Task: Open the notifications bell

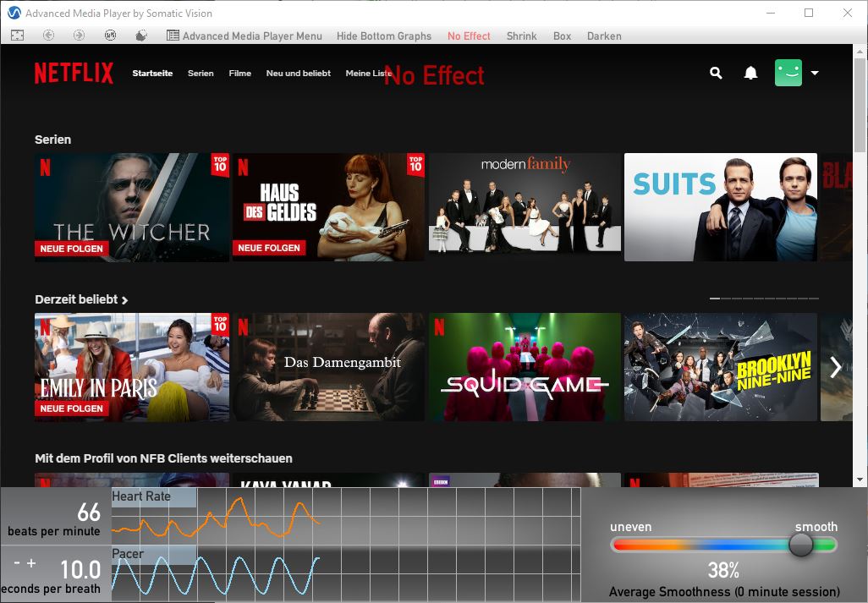Action: (x=750, y=73)
